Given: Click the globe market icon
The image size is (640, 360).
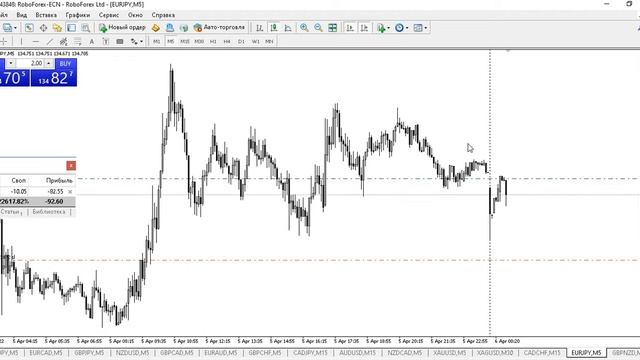Looking at the screenshot, I should (x=184, y=28).
